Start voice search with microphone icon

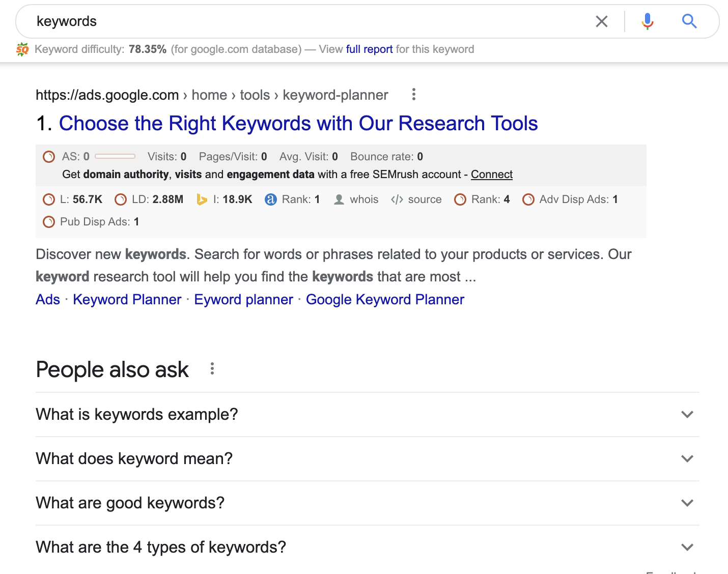click(648, 21)
